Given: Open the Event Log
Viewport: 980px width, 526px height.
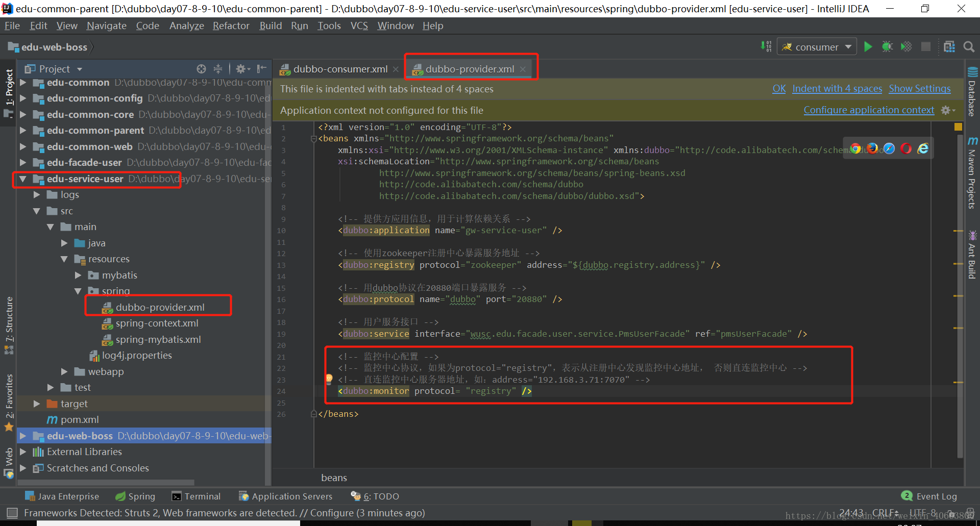Looking at the screenshot, I should [929, 496].
